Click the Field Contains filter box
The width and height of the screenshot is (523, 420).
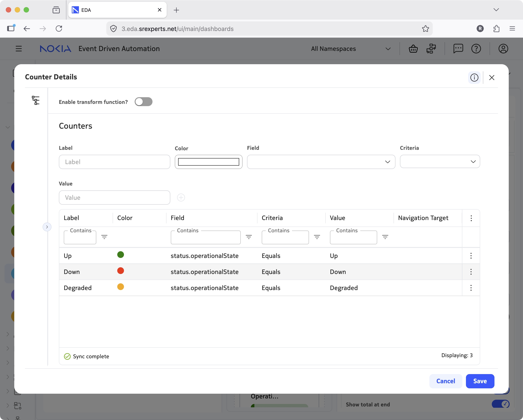coord(206,237)
